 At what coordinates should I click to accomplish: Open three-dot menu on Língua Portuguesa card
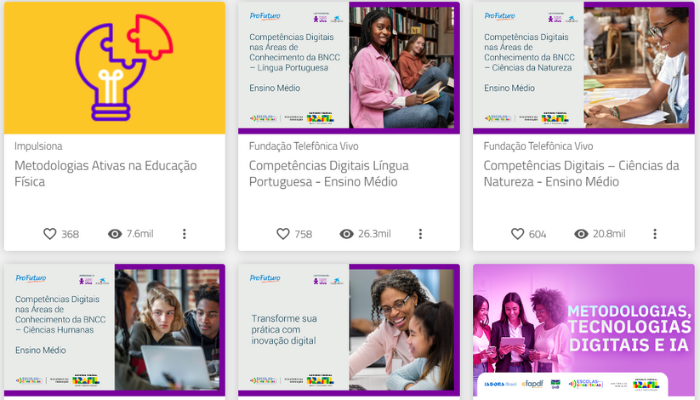point(420,234)
